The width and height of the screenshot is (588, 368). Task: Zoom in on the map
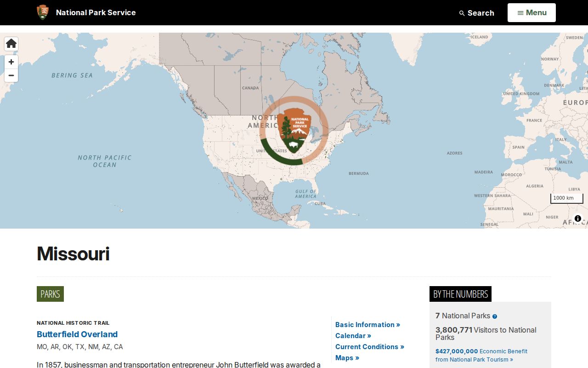pos(11,62)
